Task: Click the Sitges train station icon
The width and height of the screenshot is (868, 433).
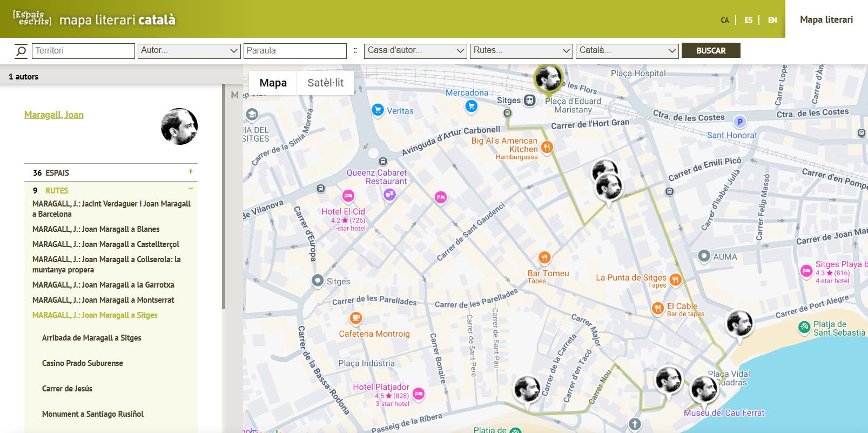Action: (x=530, y=101)
